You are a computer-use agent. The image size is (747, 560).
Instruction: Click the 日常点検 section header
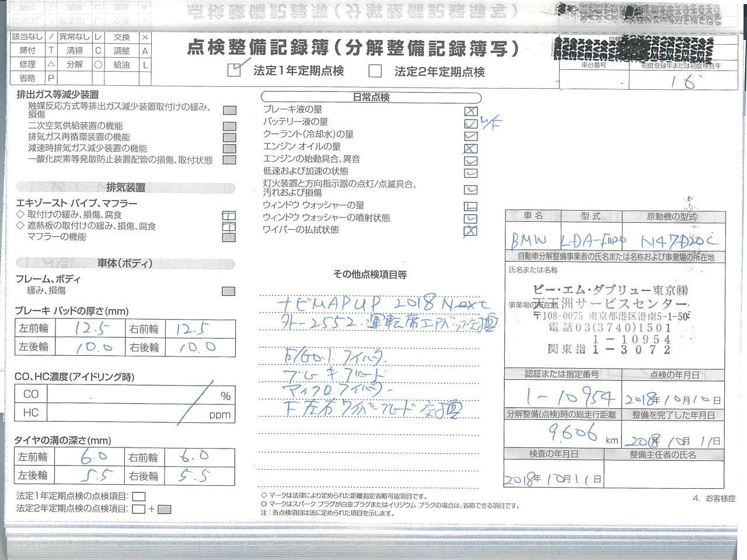[x=371, y=97]
